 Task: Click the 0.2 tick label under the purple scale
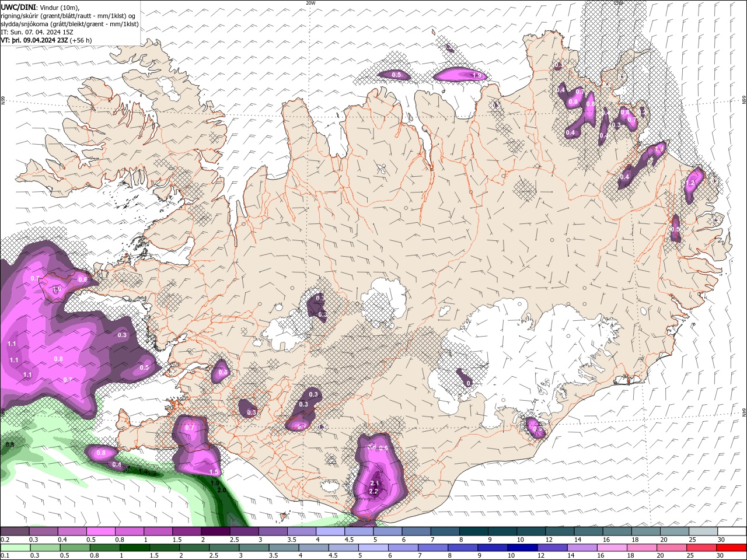[5, 540]
